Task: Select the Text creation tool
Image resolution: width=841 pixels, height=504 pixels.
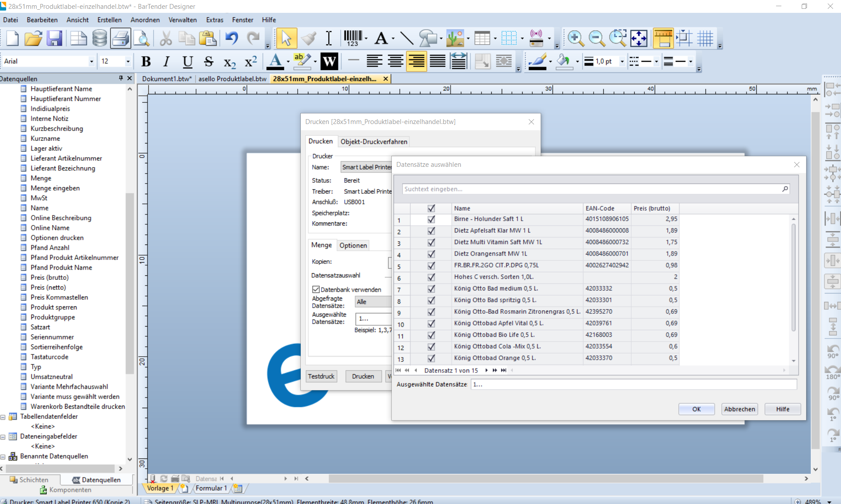Action: pyautogui.click(x=381, y=39)
